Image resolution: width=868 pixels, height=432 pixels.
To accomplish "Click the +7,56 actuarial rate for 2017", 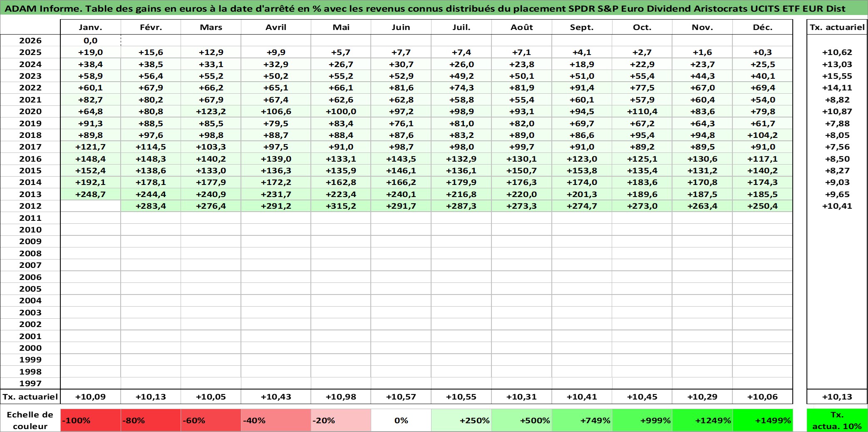I will [x=837, y=147].
